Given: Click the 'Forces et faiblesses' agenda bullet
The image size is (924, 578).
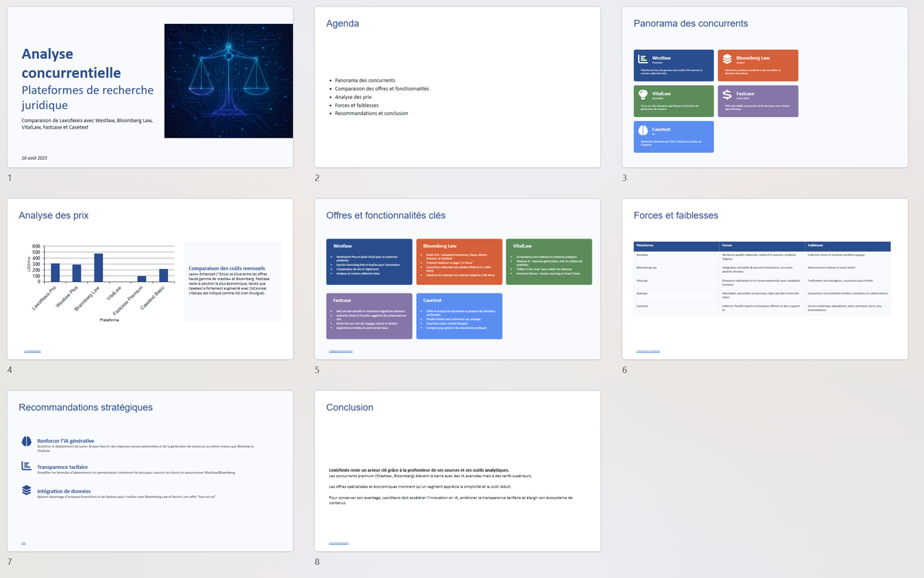Looking at the screenshot, I should pyautogui.click(x=356, y=105).
